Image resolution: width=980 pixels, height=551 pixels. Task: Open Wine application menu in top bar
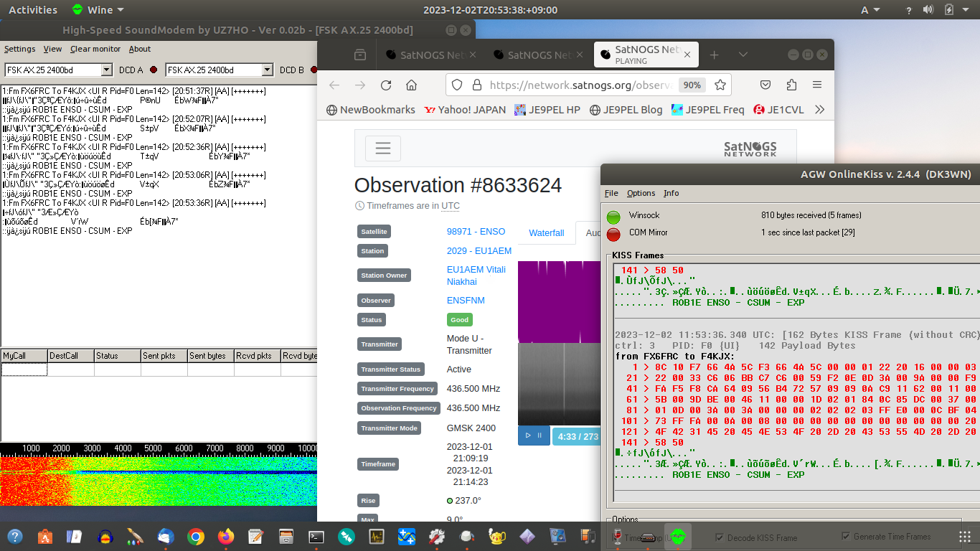coord(98,10)
